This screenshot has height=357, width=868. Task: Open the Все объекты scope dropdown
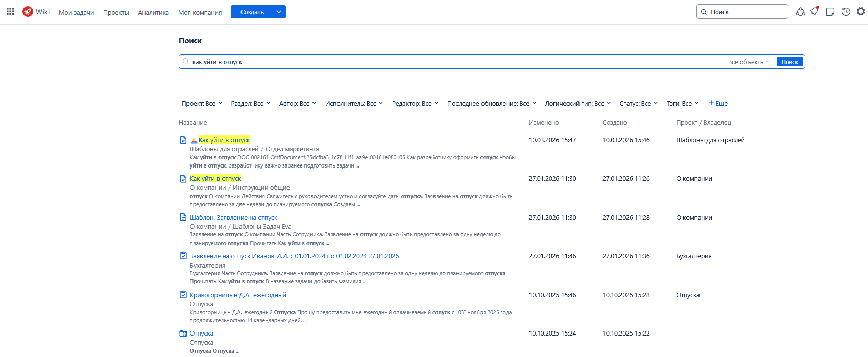coord(748,62)
